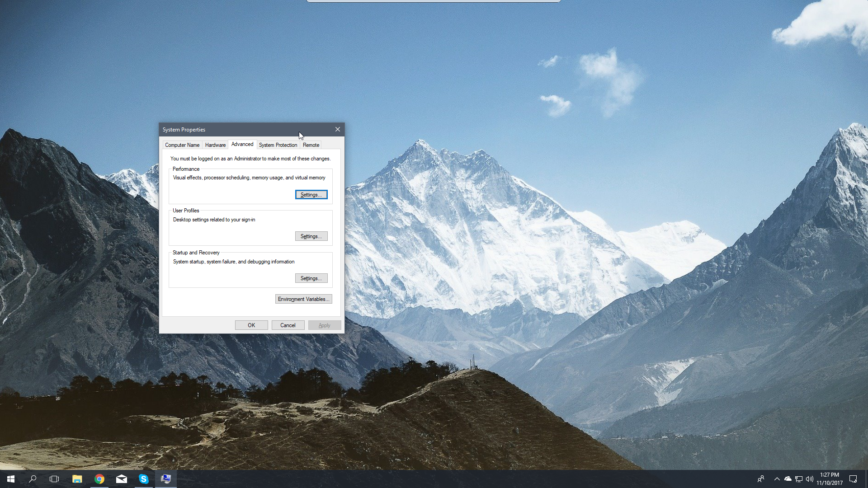The height and width of the screenshot is (488, 868).
Task: Select the Advanced tab
Action: 242,144
